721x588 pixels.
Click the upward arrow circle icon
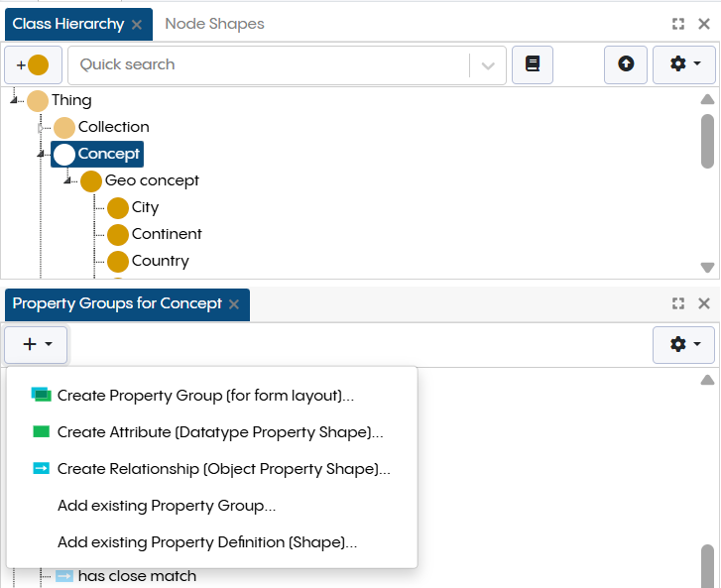pos(626,64)
